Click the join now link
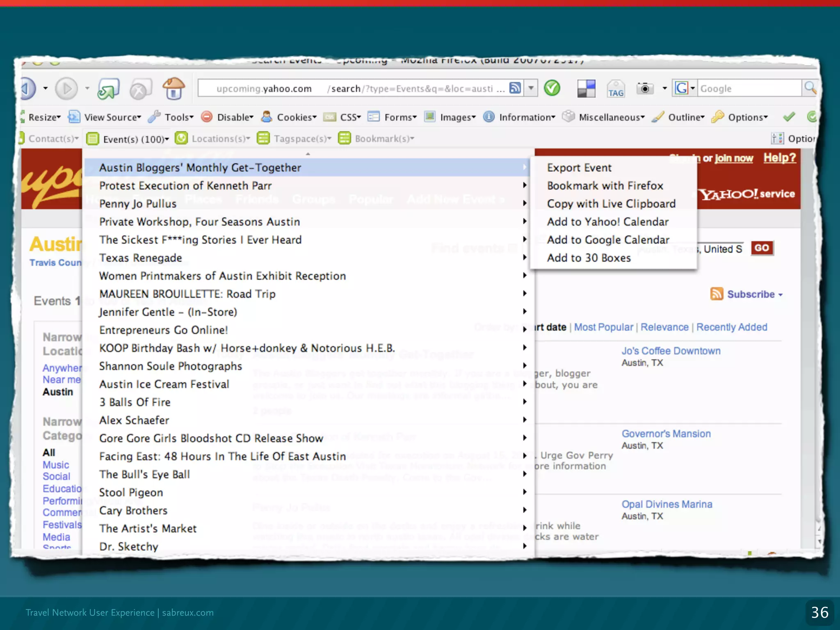840x630 pixels. click(x=734, y=158)
